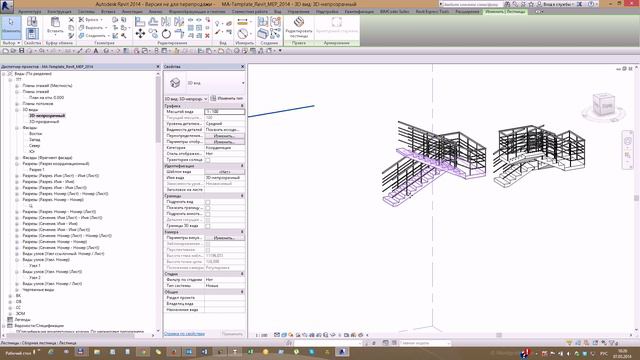Click the text A icon in quick access toolbar

tap(96, 51)
